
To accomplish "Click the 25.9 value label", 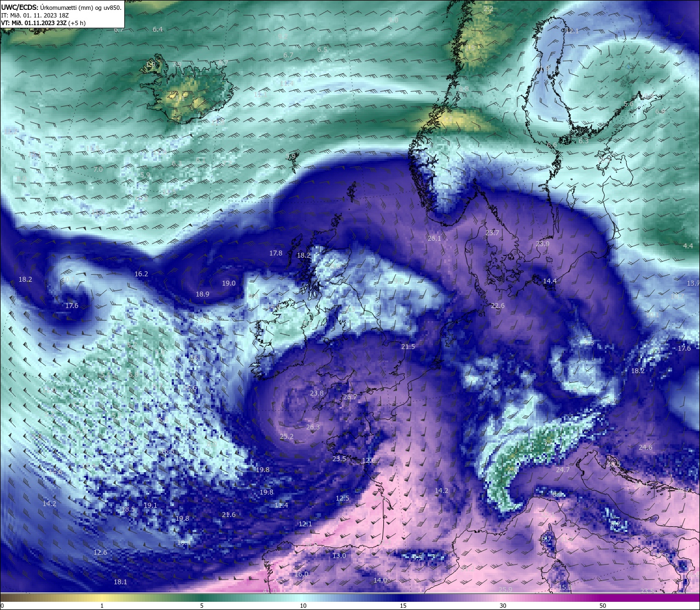I will 506,589.
